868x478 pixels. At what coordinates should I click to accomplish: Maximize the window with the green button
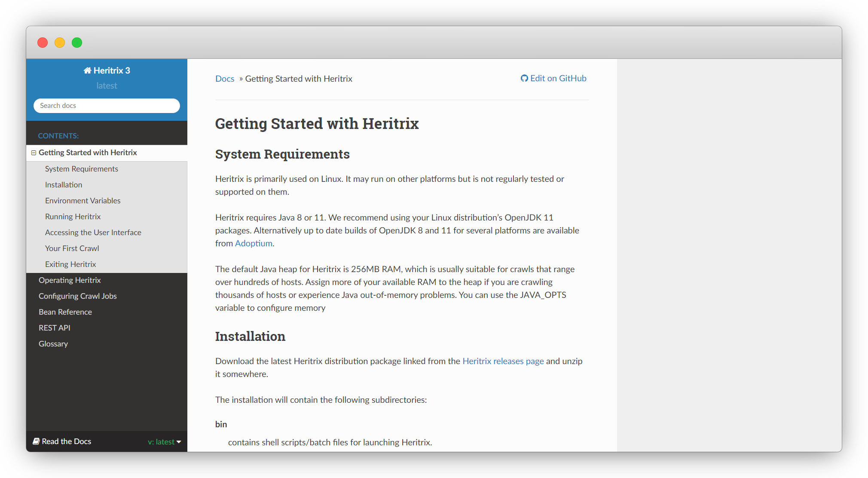(77, 43)
